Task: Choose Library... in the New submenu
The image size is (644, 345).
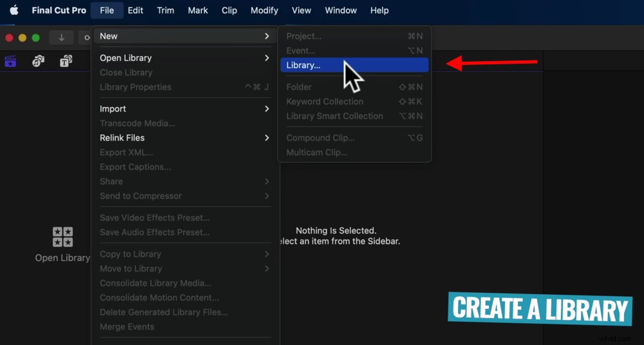Action: click(x=354, y=65)
